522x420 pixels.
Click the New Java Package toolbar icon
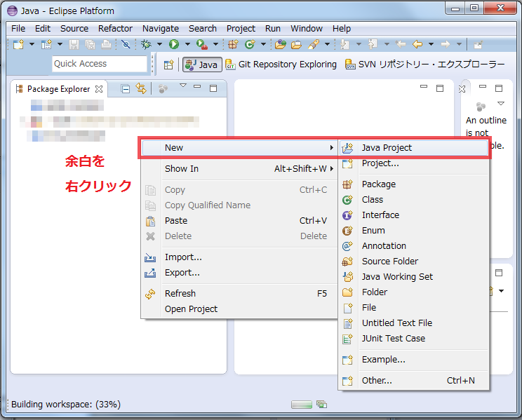click(x=233, y=44)
